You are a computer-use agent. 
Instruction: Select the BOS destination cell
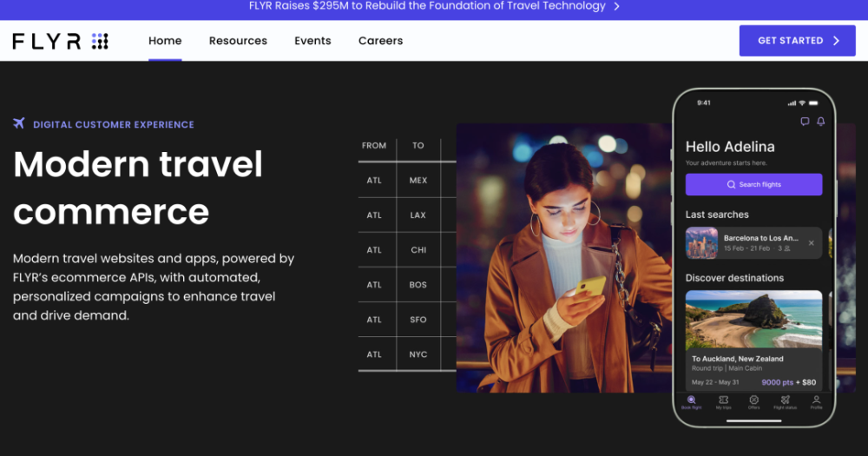click(418, 285)
